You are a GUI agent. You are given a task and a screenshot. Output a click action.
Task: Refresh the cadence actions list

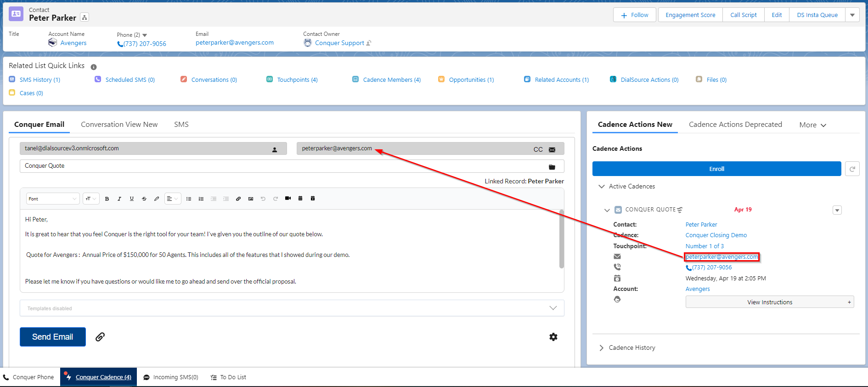coord(852,169)
